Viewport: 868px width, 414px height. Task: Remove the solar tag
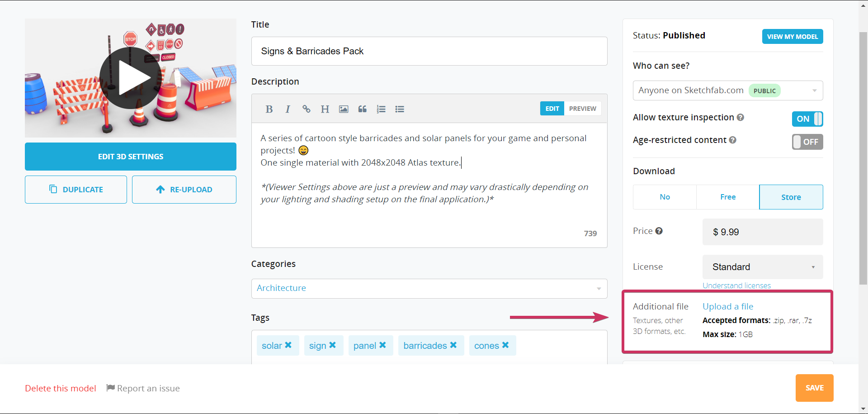[x=288, y=345]
